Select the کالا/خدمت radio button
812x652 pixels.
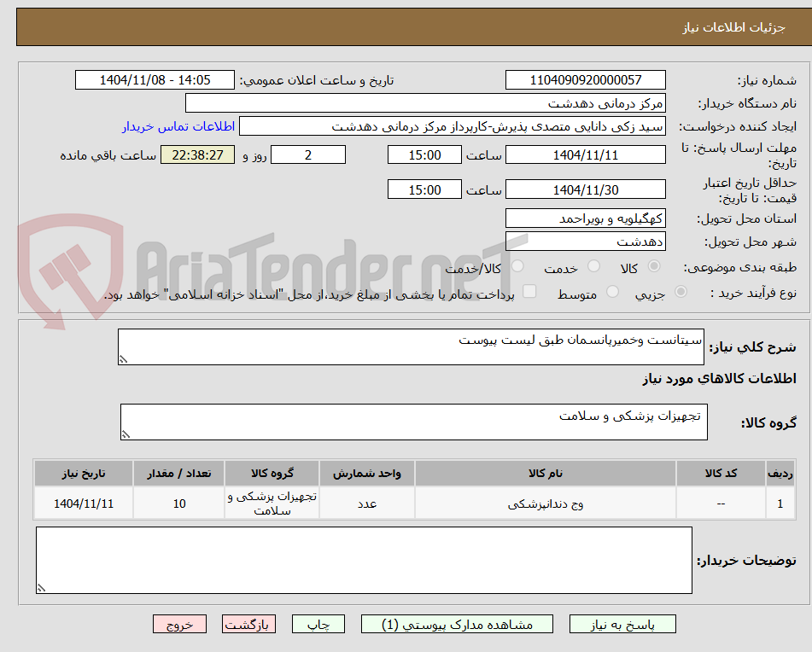tap(517, 266)
